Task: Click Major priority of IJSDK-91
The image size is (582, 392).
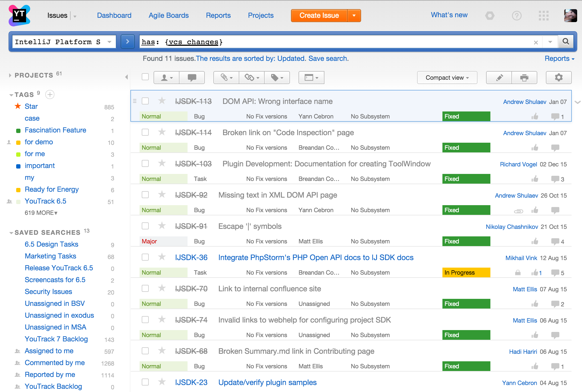Action: [x=163, y=241]
